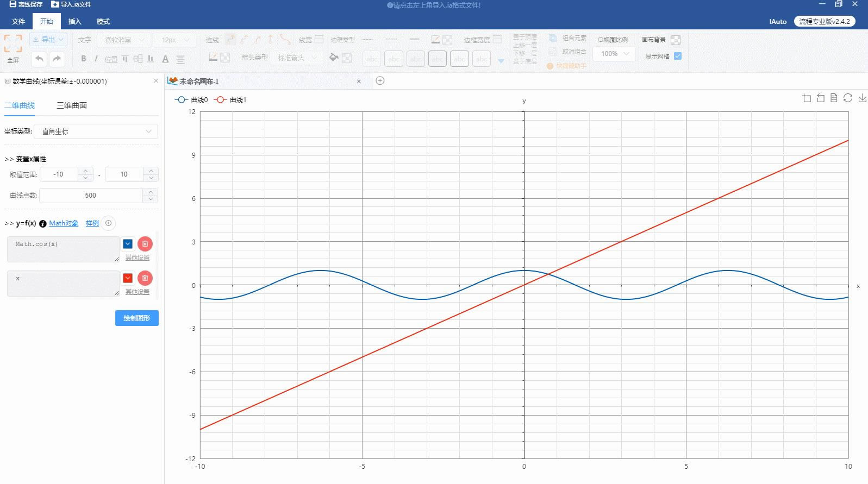Image resolution: width=868 pixels, height=484 pixels.
Task: Open the 直角坐标 coordinate type dropdown
Action: point(96,131)
